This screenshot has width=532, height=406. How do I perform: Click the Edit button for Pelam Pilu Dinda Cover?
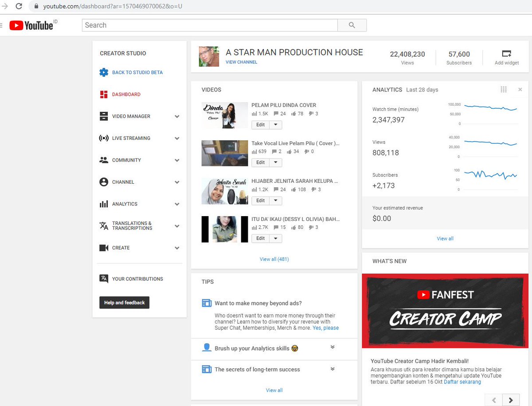coord(261,125)
